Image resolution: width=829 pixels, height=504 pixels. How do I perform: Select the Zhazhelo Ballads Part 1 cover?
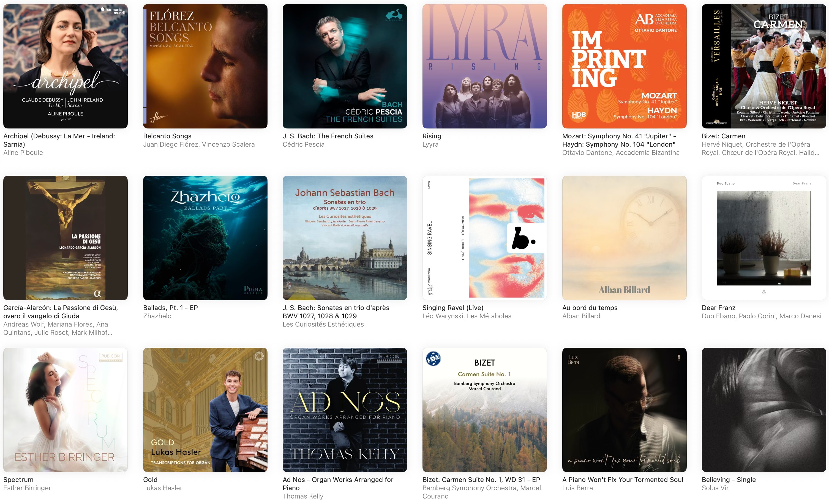(205, 238)
